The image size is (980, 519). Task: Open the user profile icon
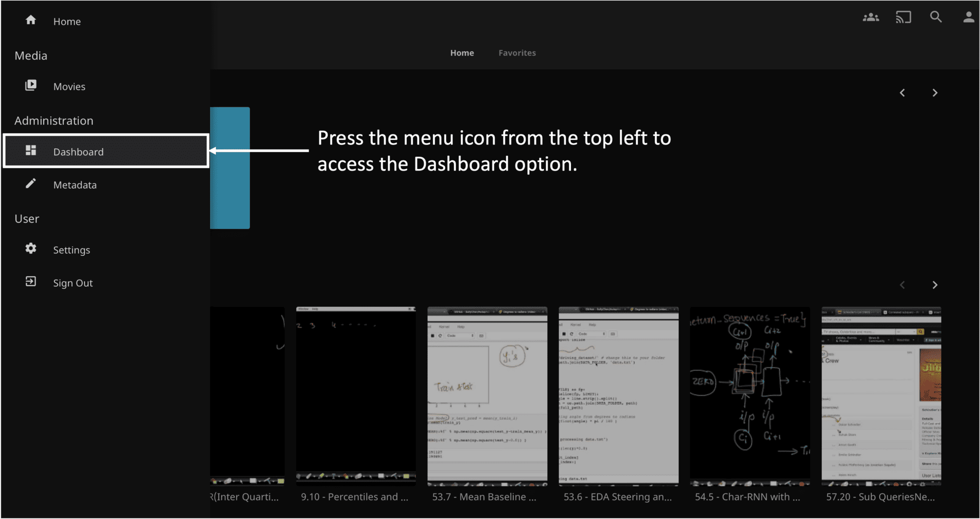[968, 18]
